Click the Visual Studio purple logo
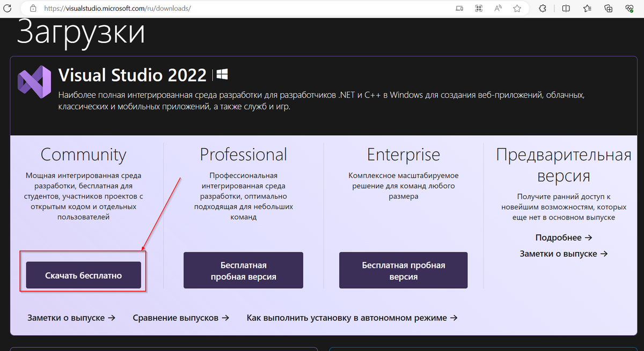The width and height of the screenshot is (644, 351). pos(35,81)
